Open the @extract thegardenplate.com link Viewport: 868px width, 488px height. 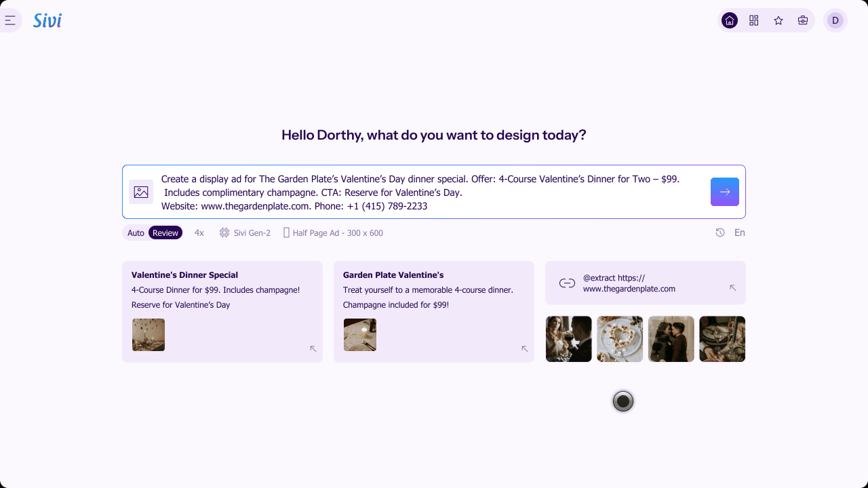point(629,283)
